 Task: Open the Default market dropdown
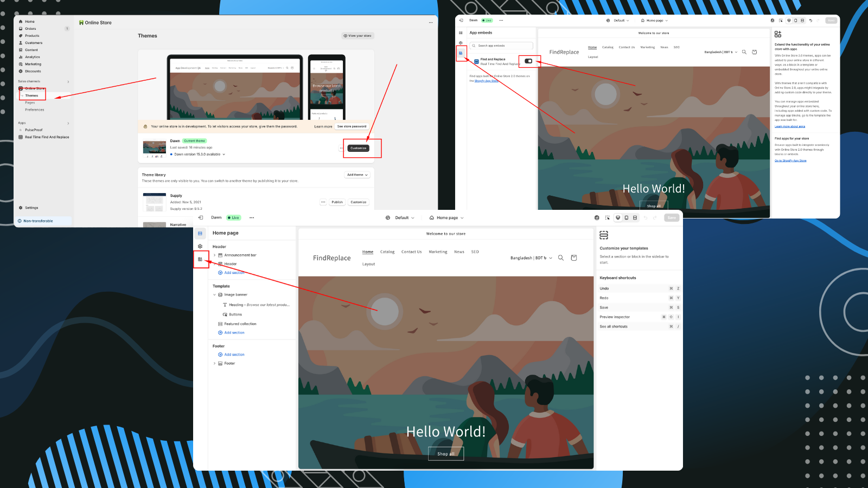click(x=401, y=217)
